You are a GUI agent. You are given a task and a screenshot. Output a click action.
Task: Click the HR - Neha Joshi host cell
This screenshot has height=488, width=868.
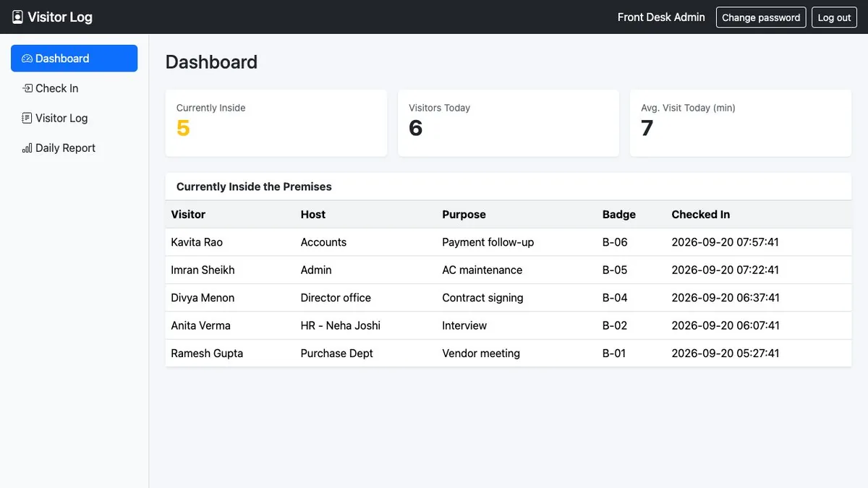click(341, 325)
